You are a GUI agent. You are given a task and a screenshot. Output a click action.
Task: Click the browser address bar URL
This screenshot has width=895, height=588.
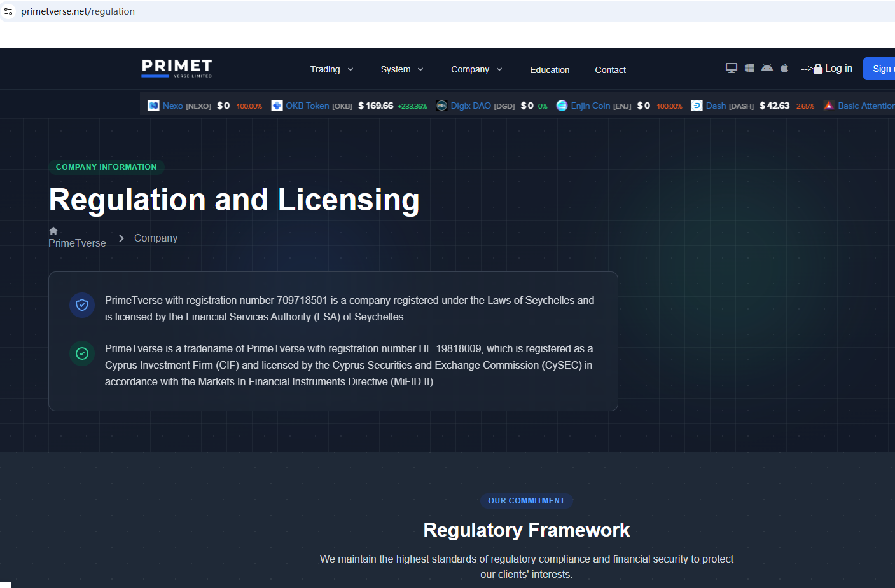pos(78,11)
